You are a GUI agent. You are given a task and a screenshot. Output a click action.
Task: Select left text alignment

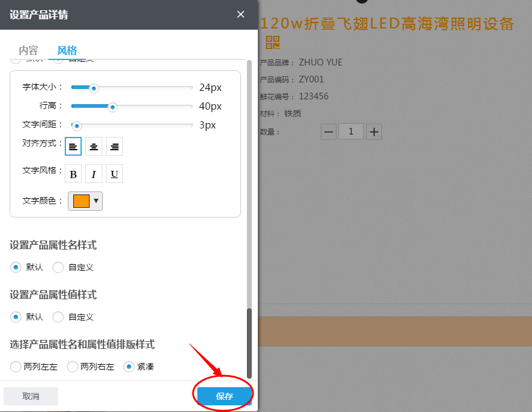(73, 146)
